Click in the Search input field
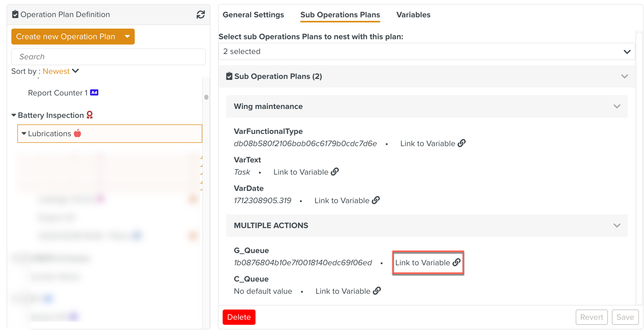644x335 pixels. (108, 57)
